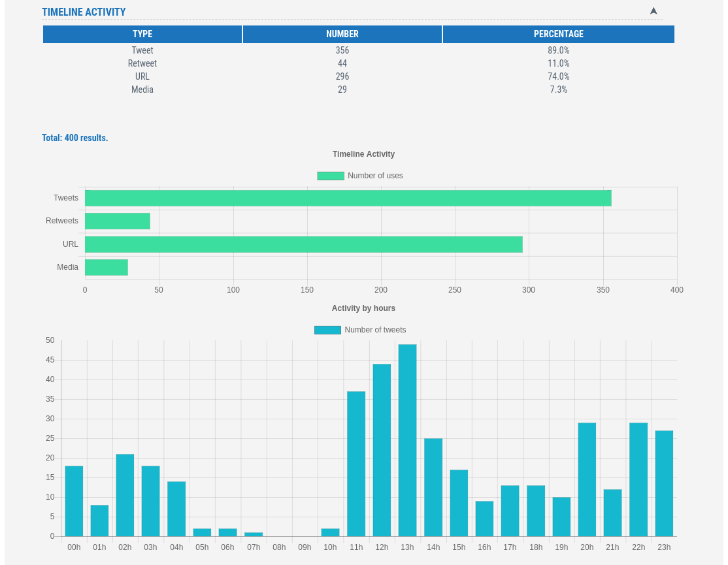Click the 02h bar in hourly chart

tap(125, 495)
